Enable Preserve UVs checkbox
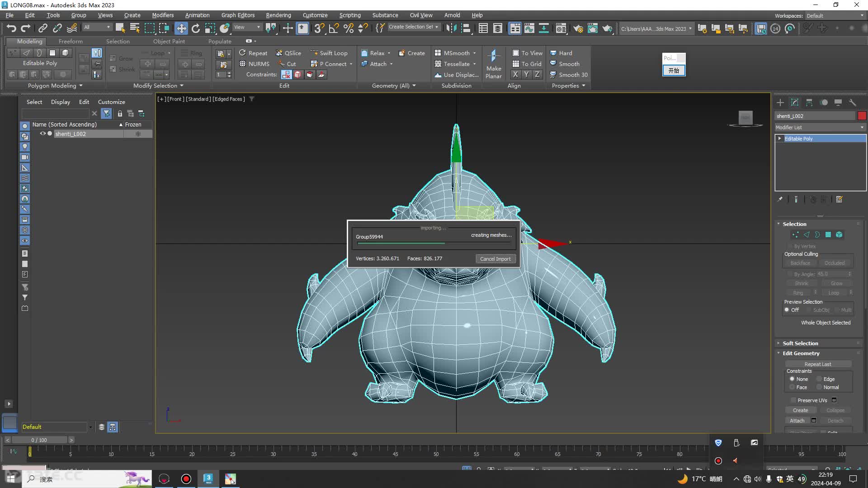This screenshot has width=868, height=488. 793,400
